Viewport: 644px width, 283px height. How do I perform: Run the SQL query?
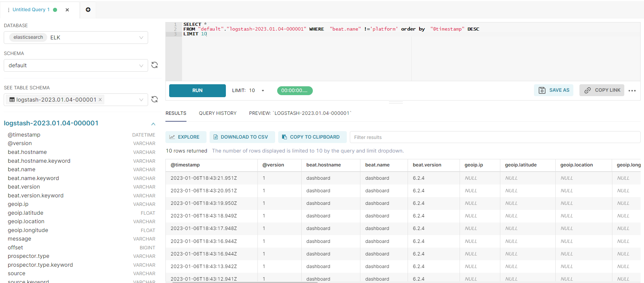[x=197, y=90]
